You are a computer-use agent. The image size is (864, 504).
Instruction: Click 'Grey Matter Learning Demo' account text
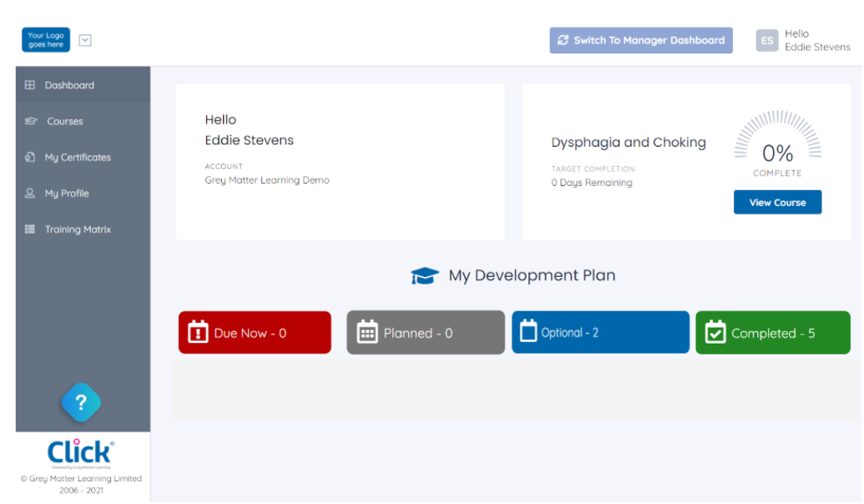(266, 180)
